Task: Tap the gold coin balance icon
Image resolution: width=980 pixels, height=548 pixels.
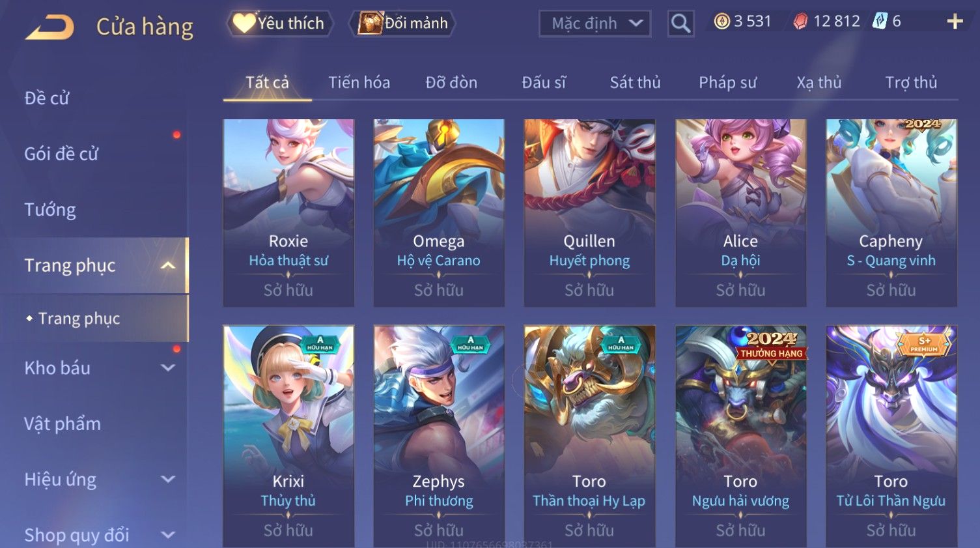Action: pos(721,22)
